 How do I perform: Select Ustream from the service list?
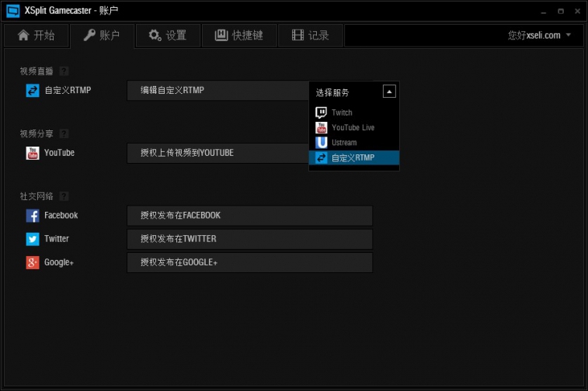(354, 143)
